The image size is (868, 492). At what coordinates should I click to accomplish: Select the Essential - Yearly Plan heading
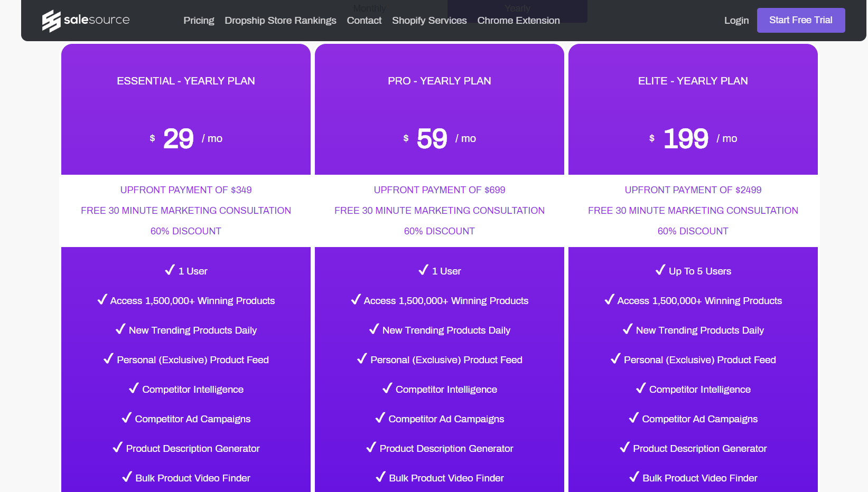[x=186, y=81]
